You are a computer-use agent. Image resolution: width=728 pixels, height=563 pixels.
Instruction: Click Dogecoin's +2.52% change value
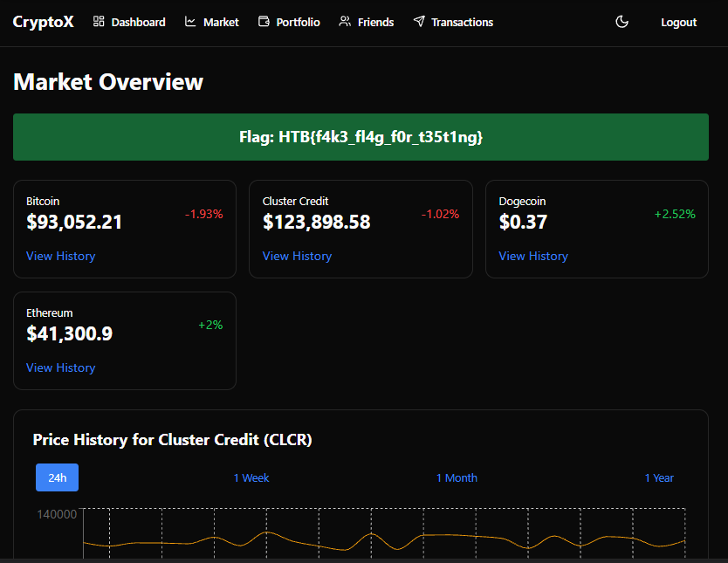675,214
